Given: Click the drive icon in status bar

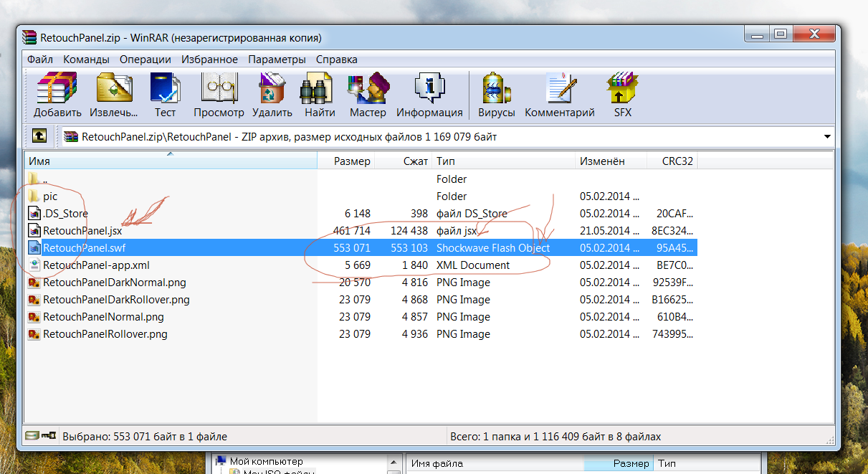Looking at the screenshot, I should coord(32,436).
